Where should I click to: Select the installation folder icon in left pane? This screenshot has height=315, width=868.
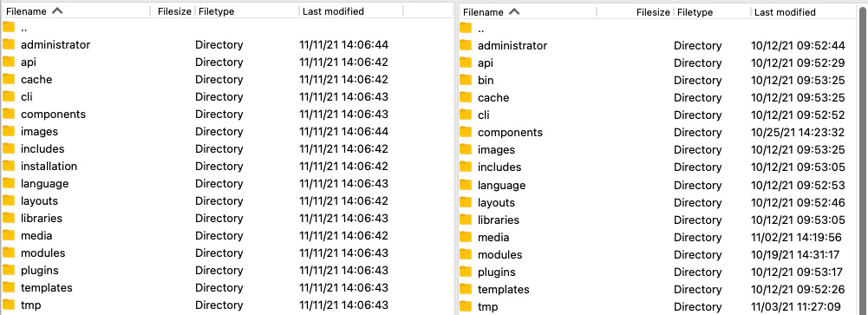tap(9, 166)
